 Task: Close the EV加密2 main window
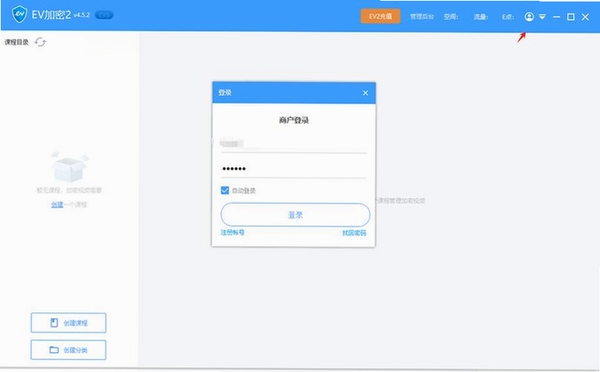click(x=585, y=17)
